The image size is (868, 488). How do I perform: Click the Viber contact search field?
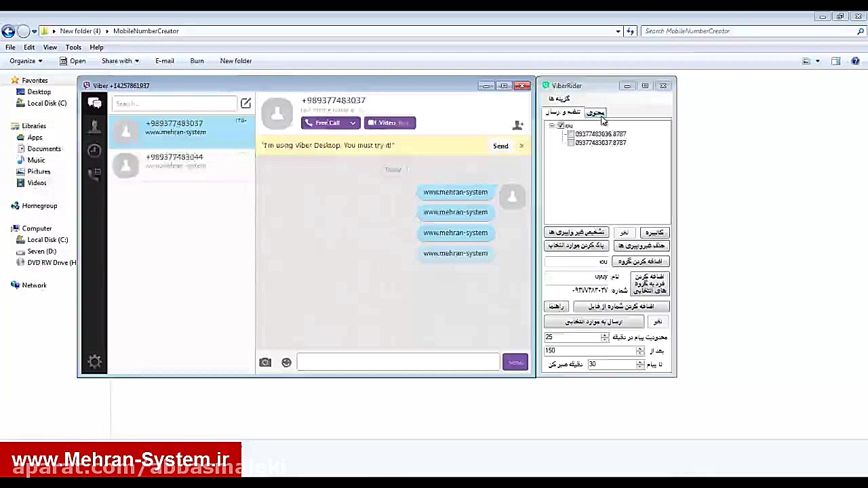coord(174,104)
